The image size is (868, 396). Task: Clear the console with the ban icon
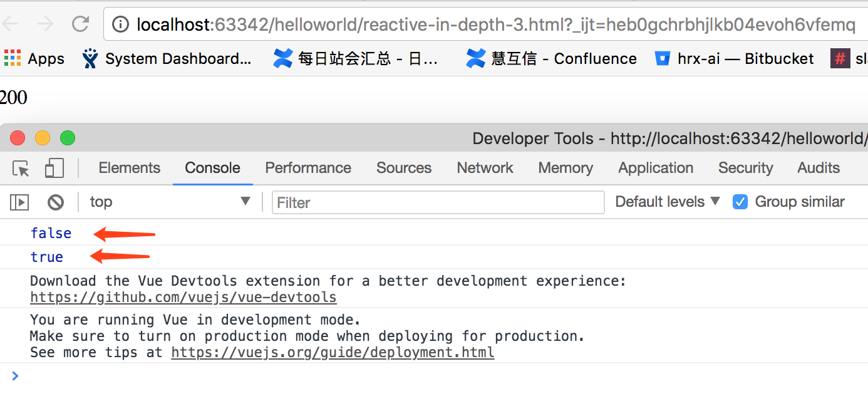pos(56,202)
